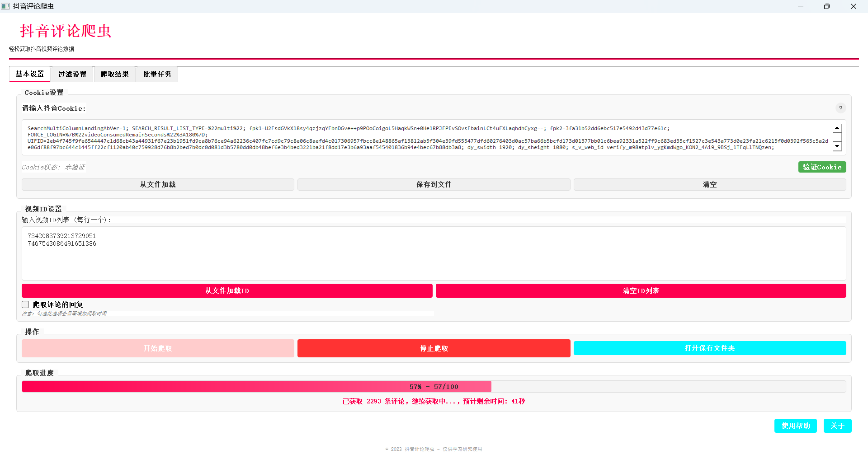Switch to the 基本设置 tab
This screenshot has width=868, height=459.
[30, 74]
